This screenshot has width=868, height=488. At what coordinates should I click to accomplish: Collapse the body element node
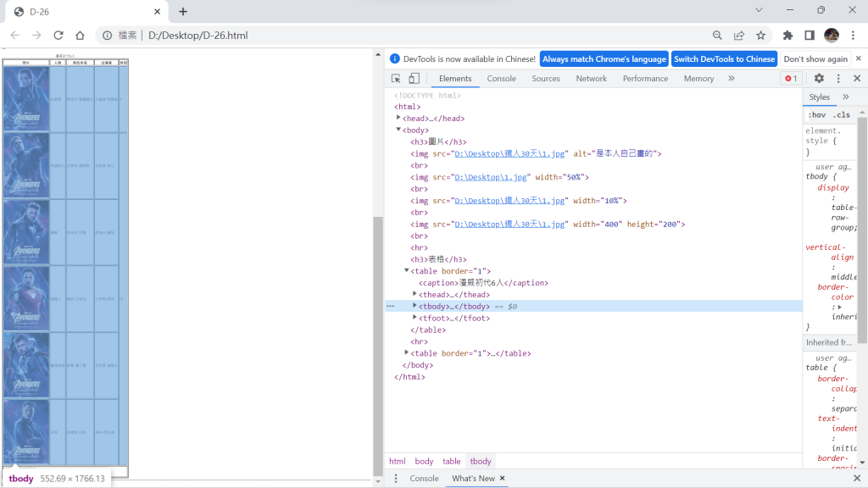point(398,130)
